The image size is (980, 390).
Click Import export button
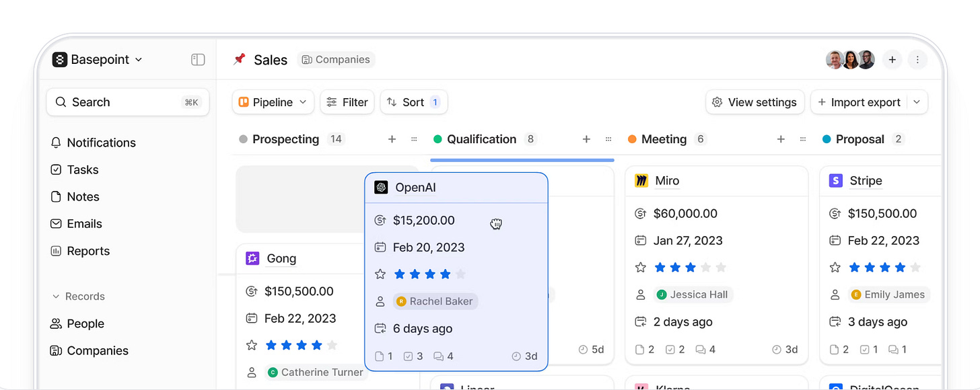(858, 102)
